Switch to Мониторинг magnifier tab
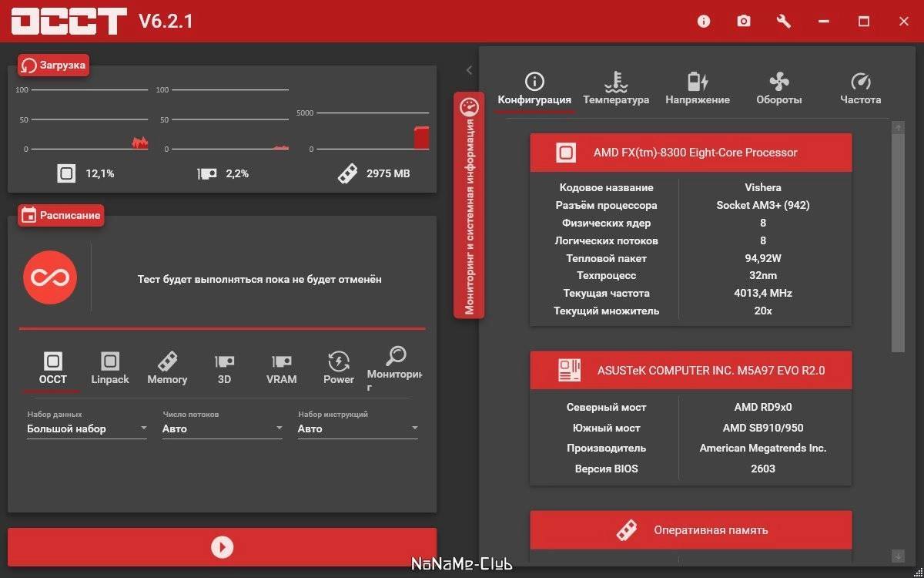Screen dimensions: 924x578 396,368
